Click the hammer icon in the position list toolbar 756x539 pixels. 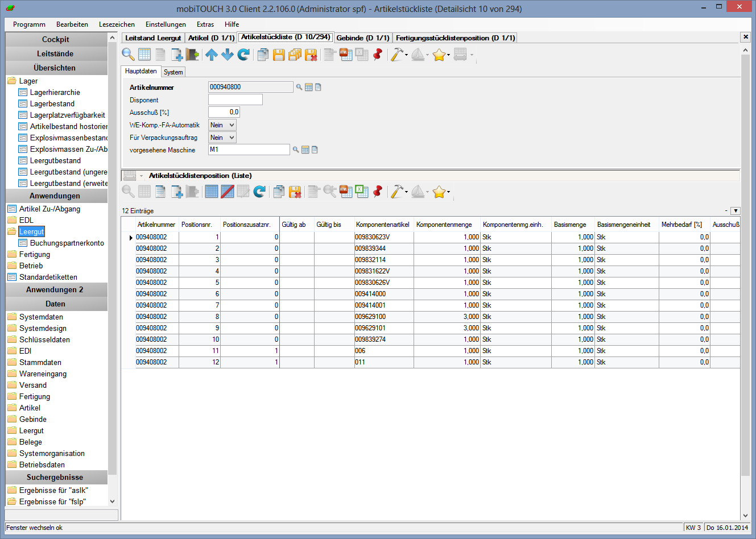(x=396, y=192)
